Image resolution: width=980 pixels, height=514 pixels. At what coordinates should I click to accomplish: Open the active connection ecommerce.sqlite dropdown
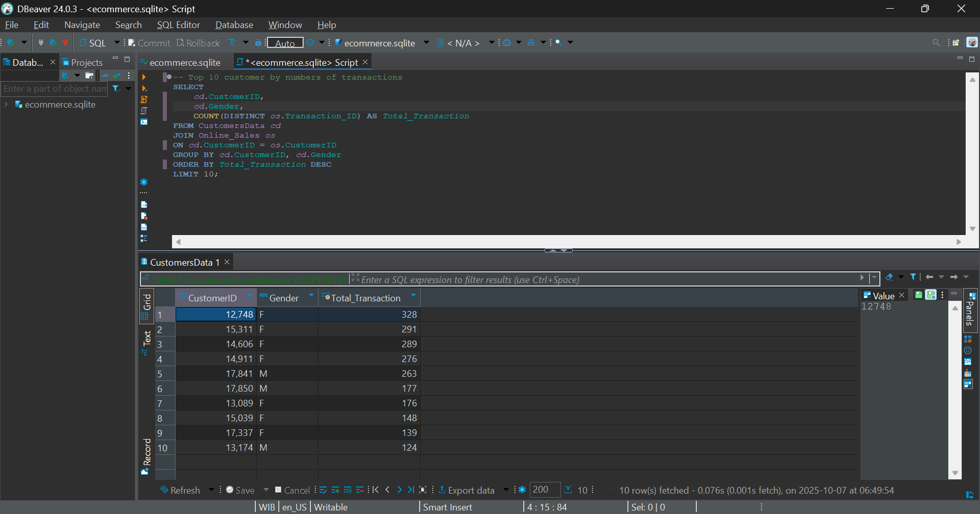click(x=426, y=43)
